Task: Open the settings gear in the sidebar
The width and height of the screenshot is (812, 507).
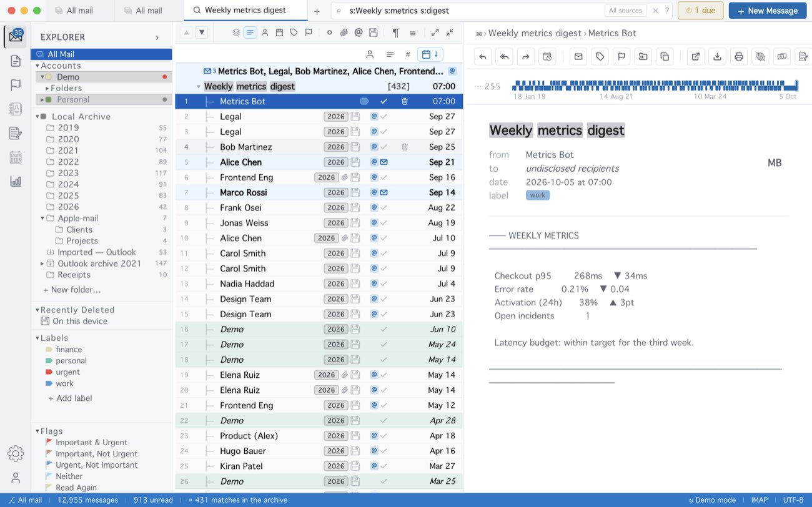Action: pos(16,454)
